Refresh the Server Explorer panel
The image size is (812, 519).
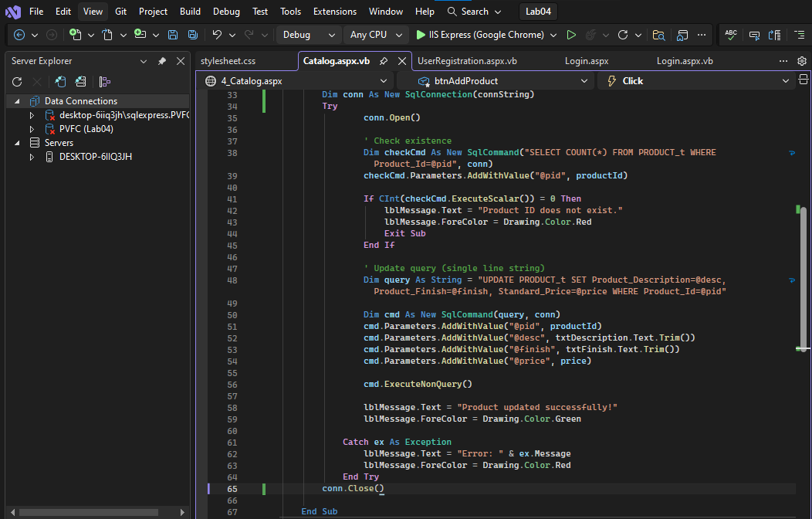click(x=17, y=82)
